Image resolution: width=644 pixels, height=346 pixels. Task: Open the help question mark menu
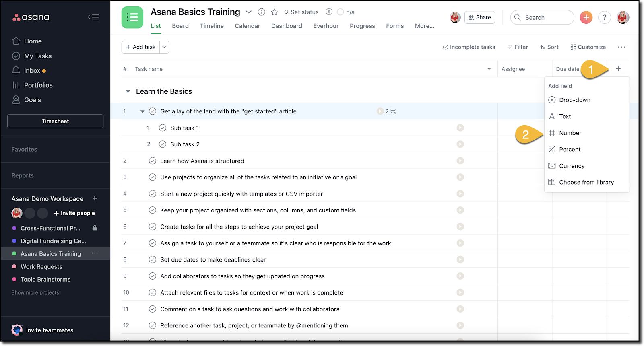pyautogui.click(x=604, y=17)
